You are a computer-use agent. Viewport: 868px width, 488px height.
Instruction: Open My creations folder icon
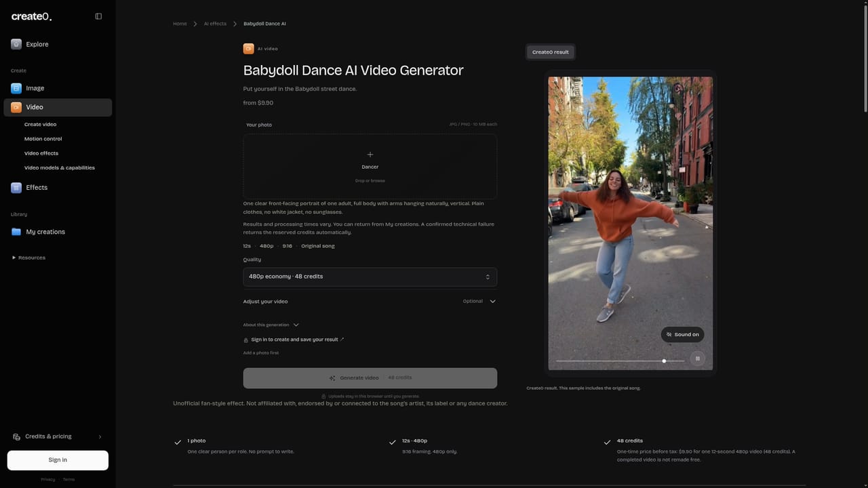tap(16, 232)
